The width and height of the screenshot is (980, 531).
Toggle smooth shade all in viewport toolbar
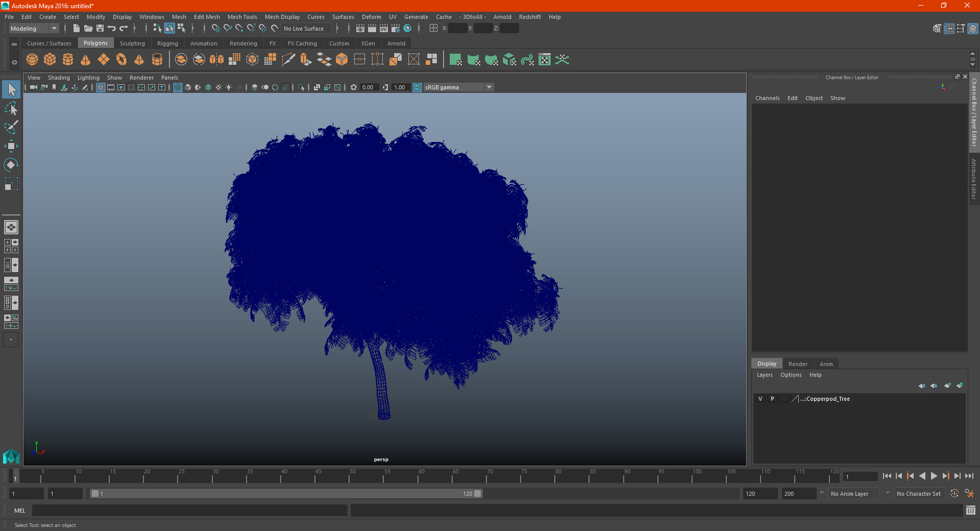188,87
